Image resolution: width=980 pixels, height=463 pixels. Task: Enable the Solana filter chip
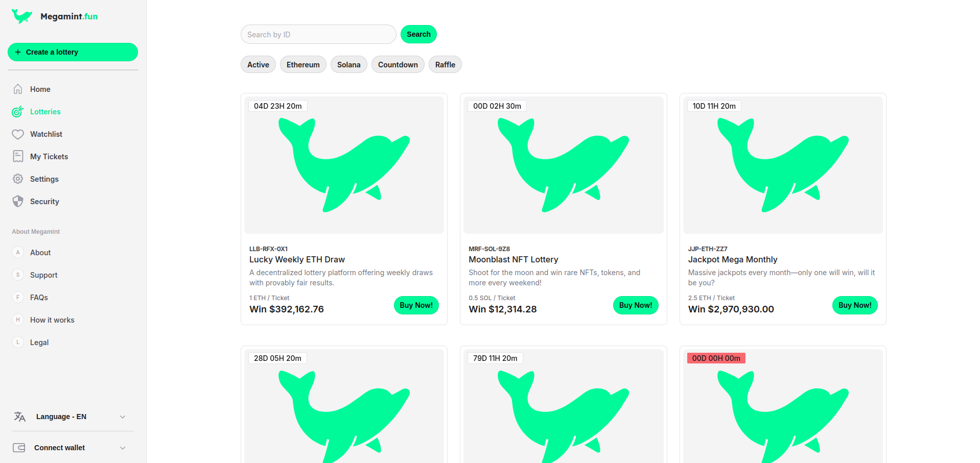pos(348,65)
